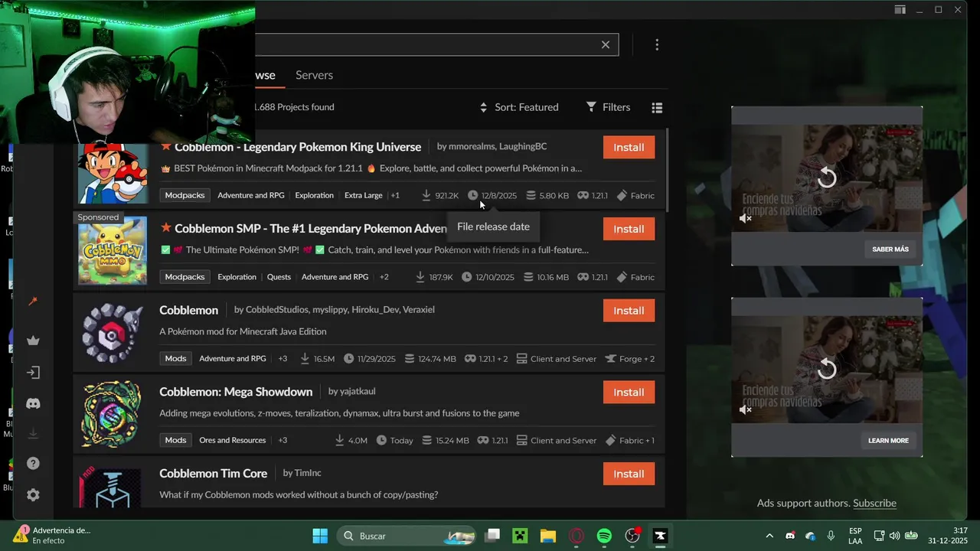This screenshot has height=551, width=980.
Task: Click the clock icon next to 11/29/2025
Action: [348, 359]
